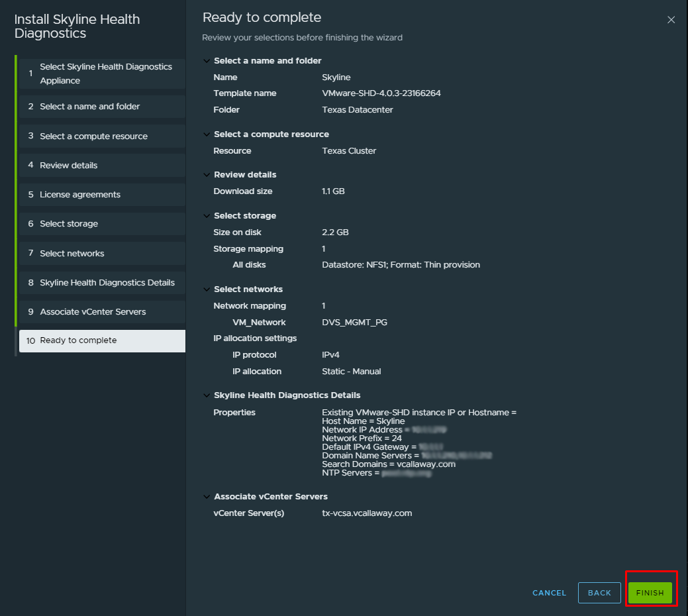688x616 pixels.
Task: Close the install wizard dialog
Action: (671, 20)
